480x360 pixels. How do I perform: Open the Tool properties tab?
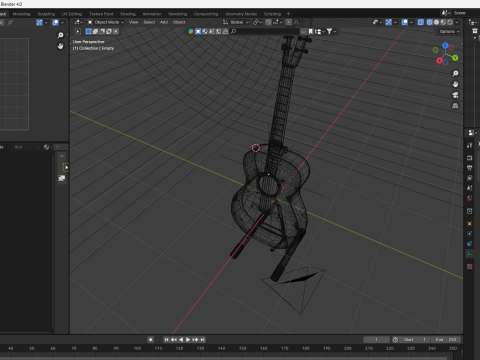[470, 145]
